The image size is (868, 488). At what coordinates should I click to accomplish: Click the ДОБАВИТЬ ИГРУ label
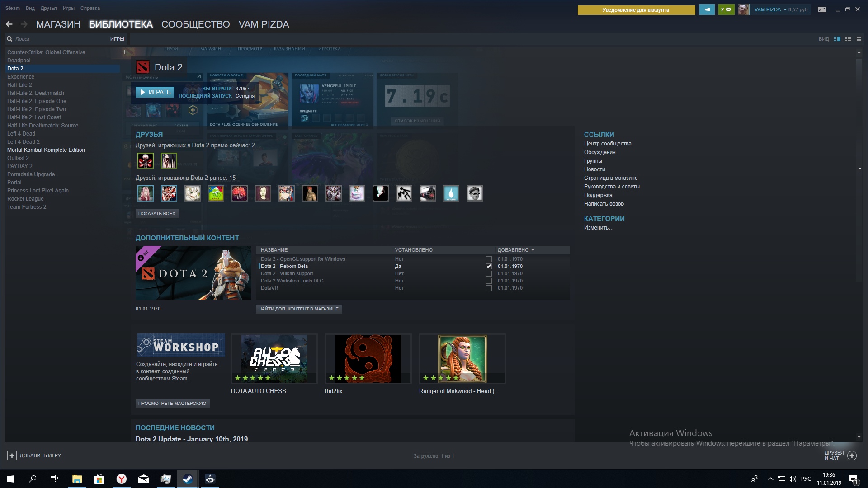[40, 455]
